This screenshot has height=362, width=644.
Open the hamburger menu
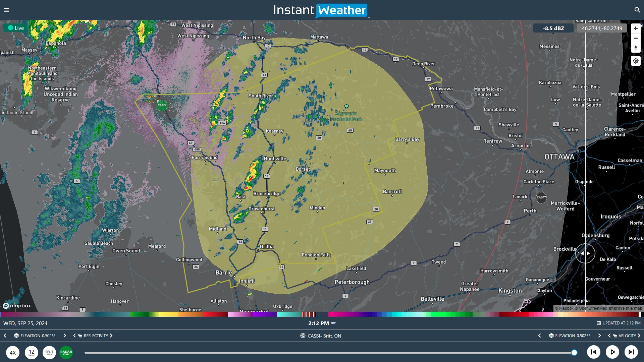coord(6,10)
